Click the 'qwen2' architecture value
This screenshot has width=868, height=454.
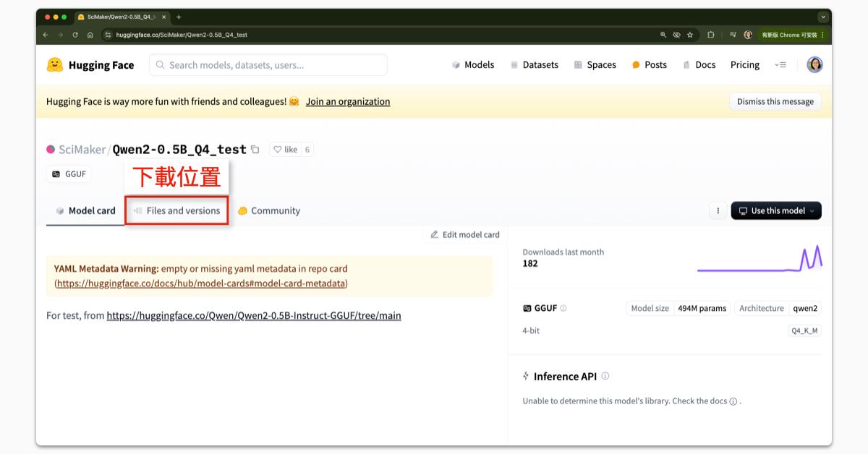tap(805, 309)
